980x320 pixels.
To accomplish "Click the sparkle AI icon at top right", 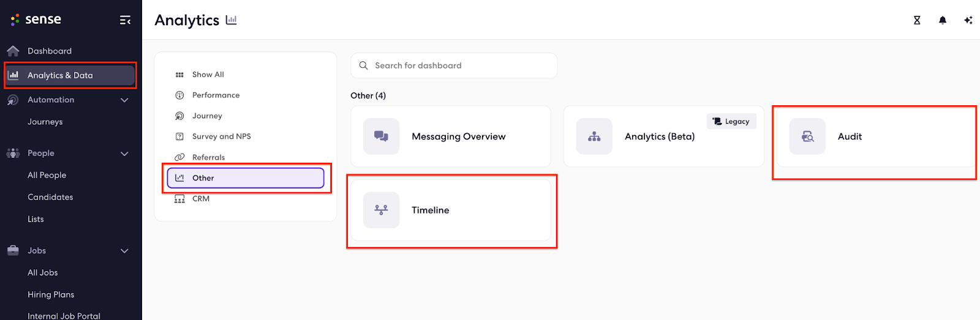I will (x=968, y=20).
